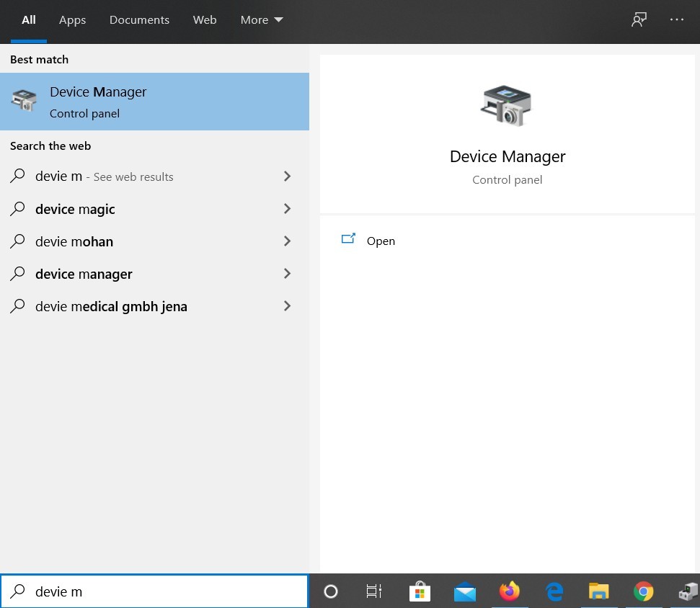
Task: Launch Firefox from the taskbar
Action: 510,591
